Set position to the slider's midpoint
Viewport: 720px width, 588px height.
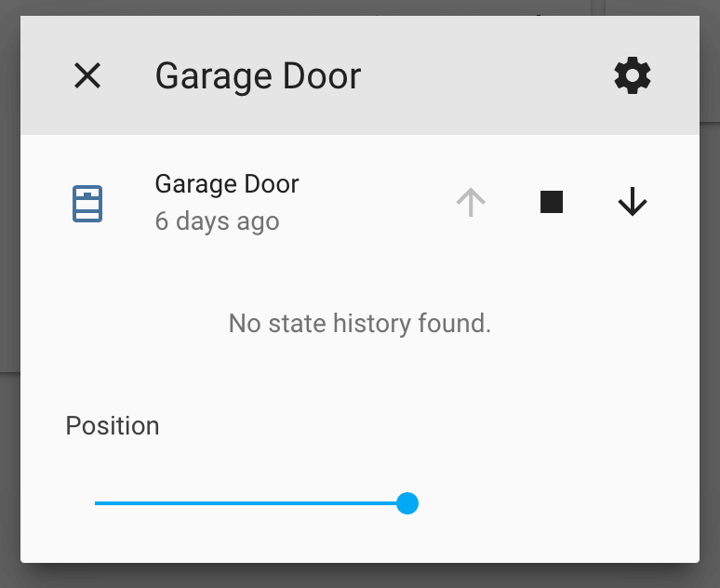coord(251,503)
